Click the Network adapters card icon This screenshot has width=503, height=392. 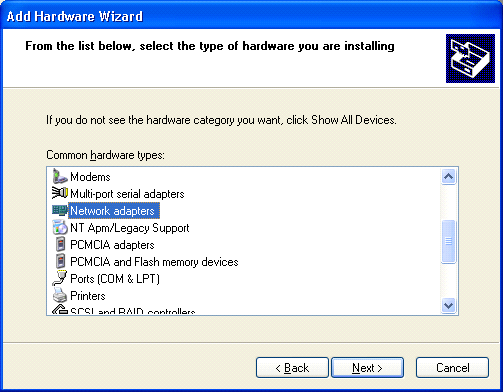click(x=60, y=210)
